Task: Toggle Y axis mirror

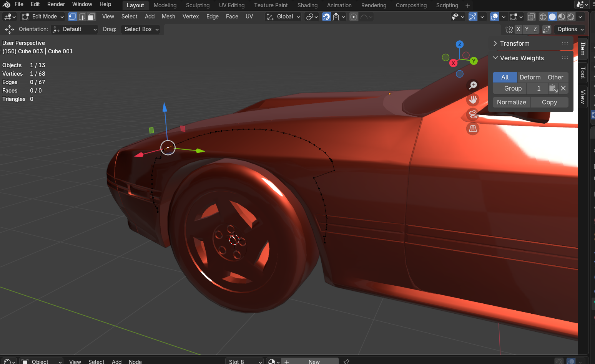Action: (x=527, y=29)
